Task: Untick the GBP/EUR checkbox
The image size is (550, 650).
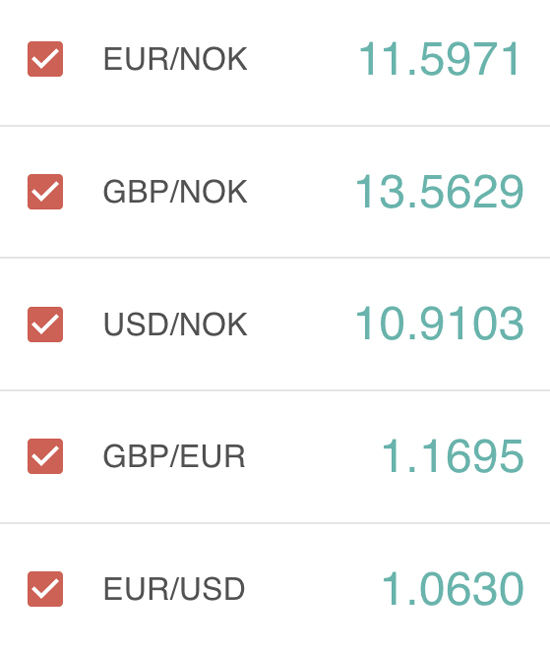Action: click(45, 456)
